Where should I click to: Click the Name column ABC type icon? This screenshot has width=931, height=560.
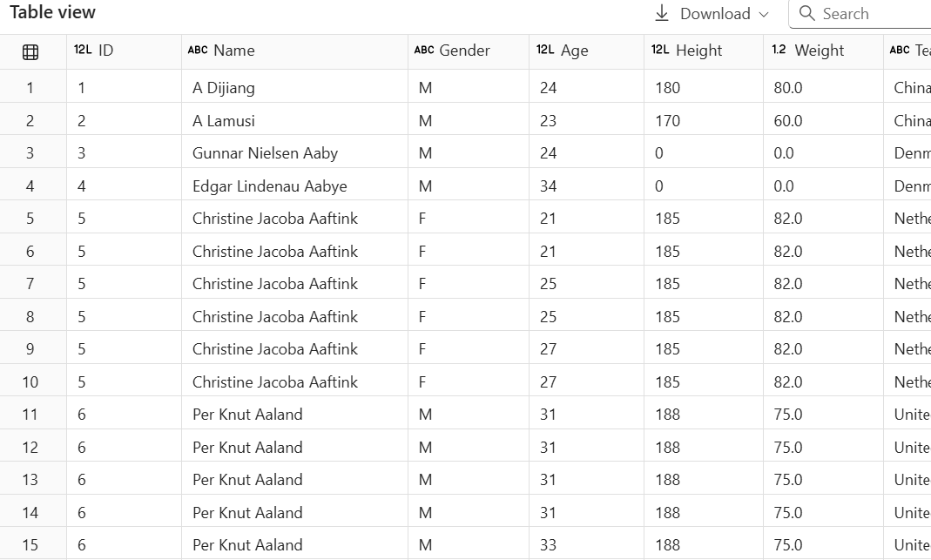pyautogui.click(x=198, y=51)
